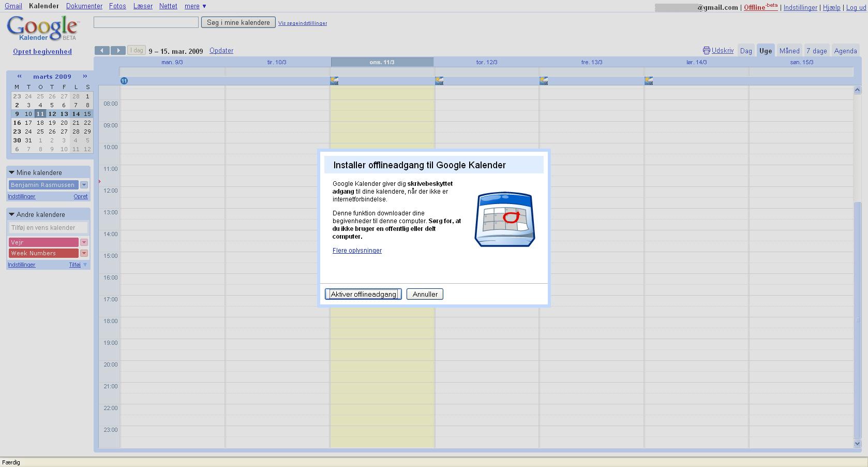
Task: Toggle the Week Numbers calendar
Action: (42, 253)
